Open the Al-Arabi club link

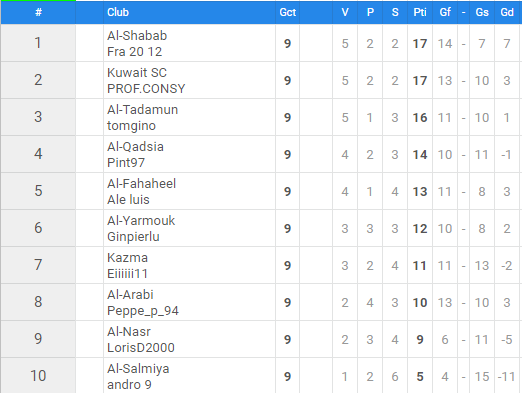click(130, 295)
